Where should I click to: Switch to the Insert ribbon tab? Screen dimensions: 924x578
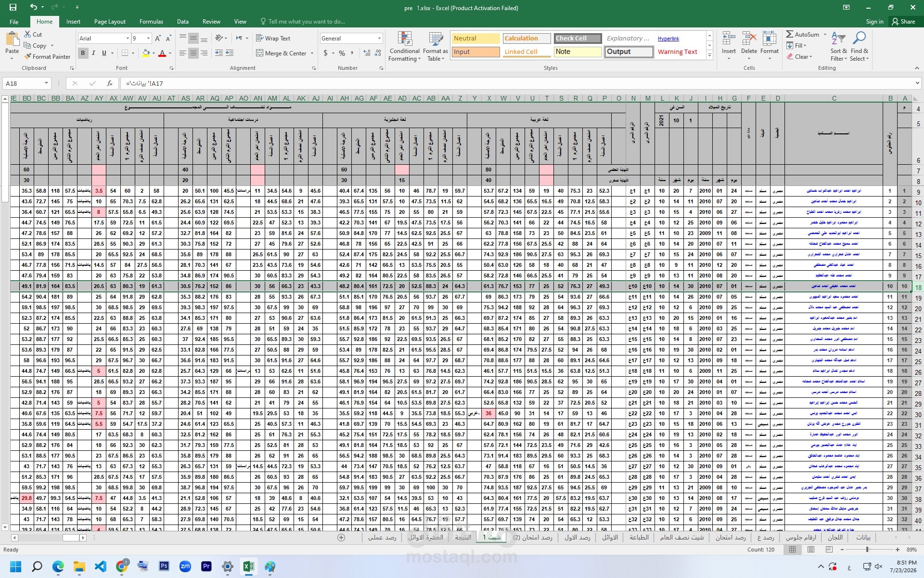[x=73, y=22]
